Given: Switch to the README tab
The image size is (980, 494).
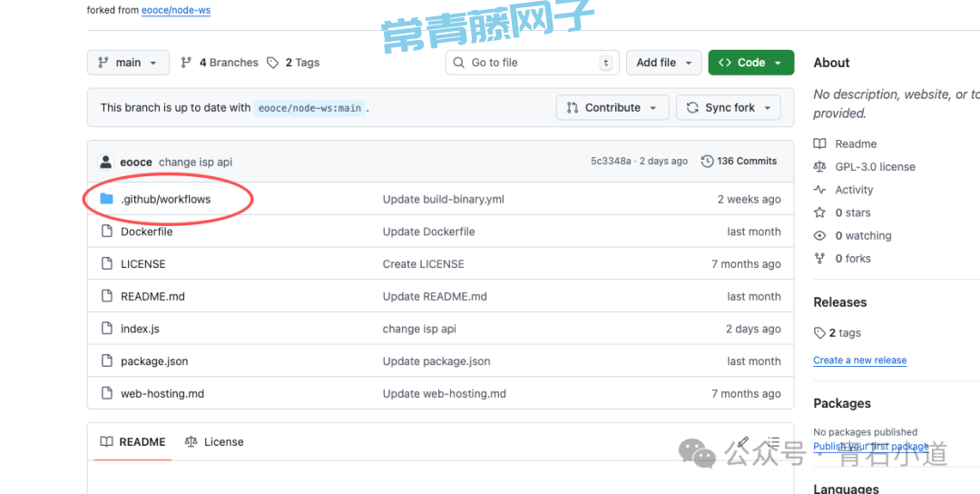Looking at the screenshot, I should pyautogui.click(x=133, y=442).
